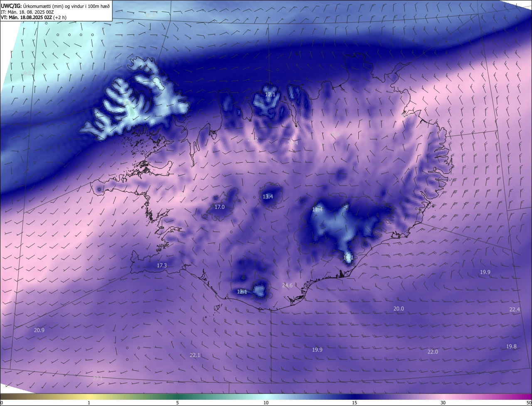
Task: Click the '1' tick on the colour scale
Action: tap(89, 403)
